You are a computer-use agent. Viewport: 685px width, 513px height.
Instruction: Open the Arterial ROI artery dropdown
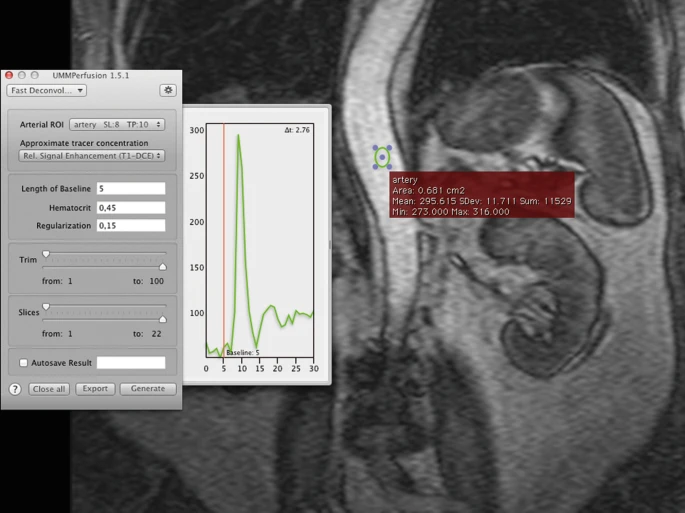(x=118, y=125)
